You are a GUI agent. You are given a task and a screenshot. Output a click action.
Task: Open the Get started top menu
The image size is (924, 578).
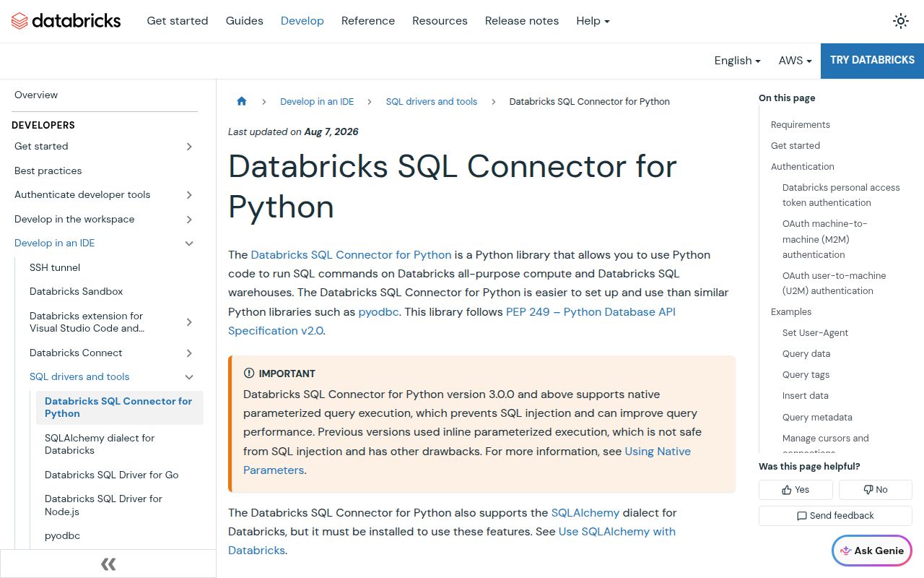tap(177, 21)
